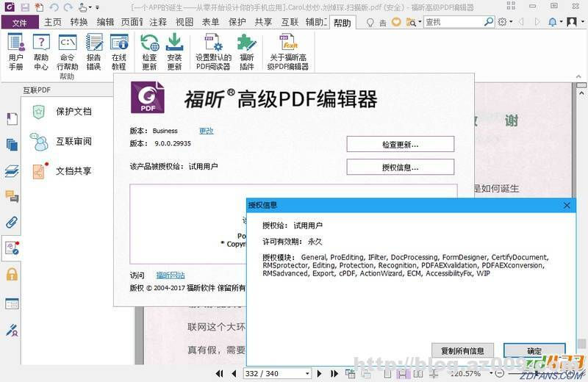Image resolution: width=588 pixels, height=382 pixels.
Task: Collapse the ribbon with the chevron
Action: tap(578, 76)
